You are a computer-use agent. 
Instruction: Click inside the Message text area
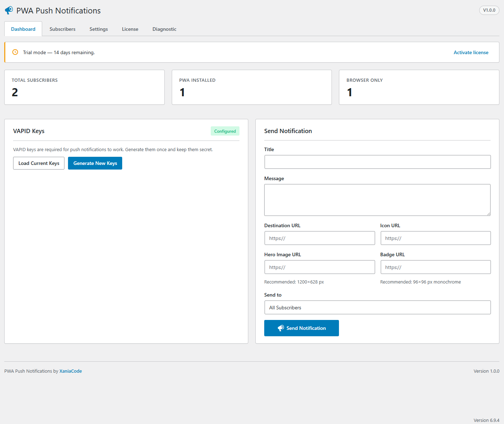tap(377, 200)
